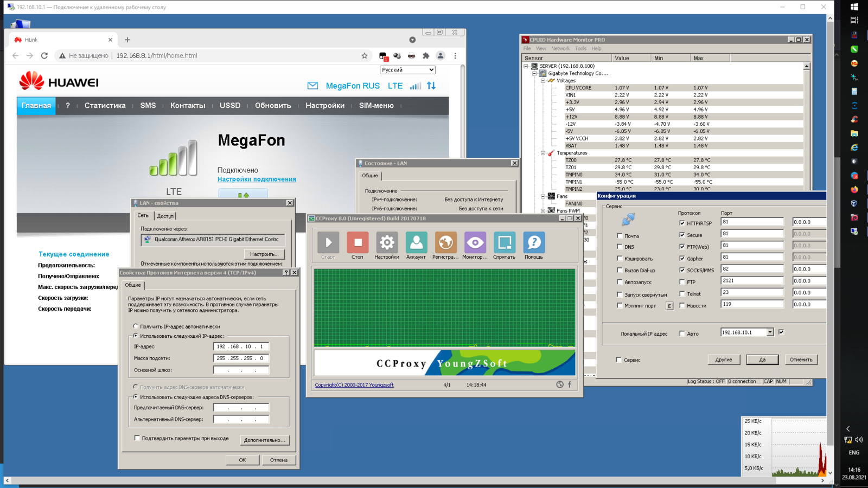Open a new Chrome tab

(127, 40)
